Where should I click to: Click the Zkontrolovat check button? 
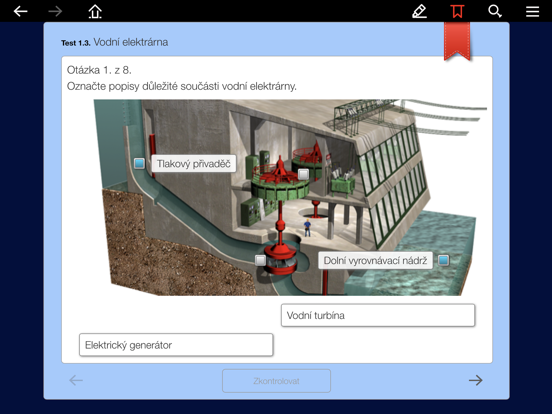coord(276,381)
